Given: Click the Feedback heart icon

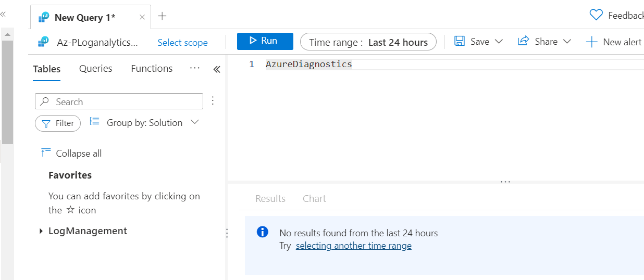Looking at the screenshot, I should [596, 15].
